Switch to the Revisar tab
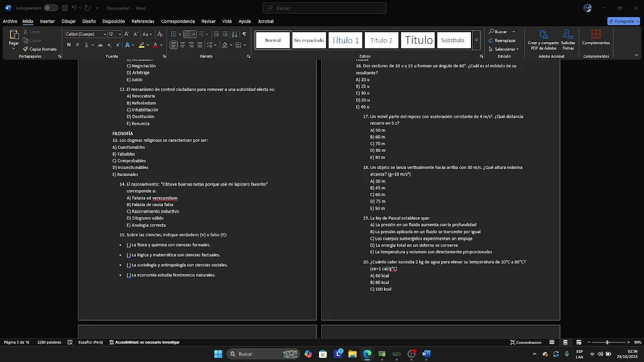 (208, 21)
